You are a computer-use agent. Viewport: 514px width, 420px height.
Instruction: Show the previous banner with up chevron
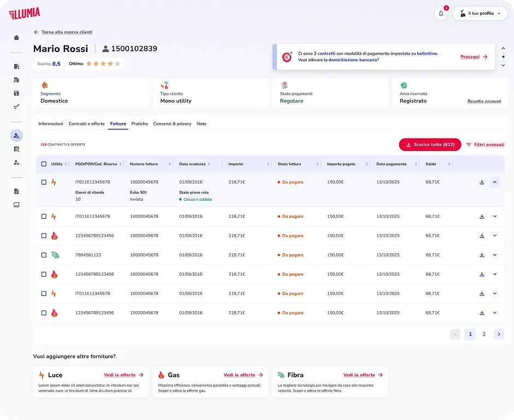click(503, 49)
